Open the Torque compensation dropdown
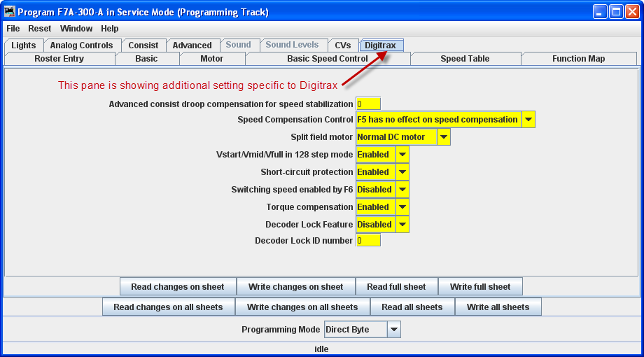Image resolution: width=644 pixels, height=357 pixels. tap(402, 207)
